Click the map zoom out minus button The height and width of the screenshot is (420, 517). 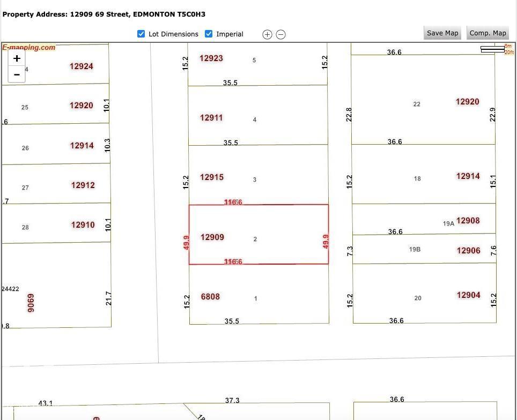coord(17,74)
